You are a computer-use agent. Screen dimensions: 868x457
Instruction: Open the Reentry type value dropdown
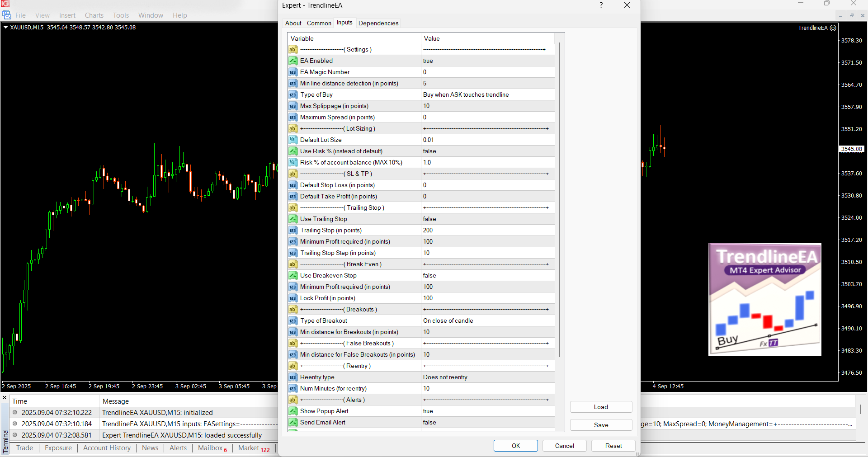click(487, 377)
